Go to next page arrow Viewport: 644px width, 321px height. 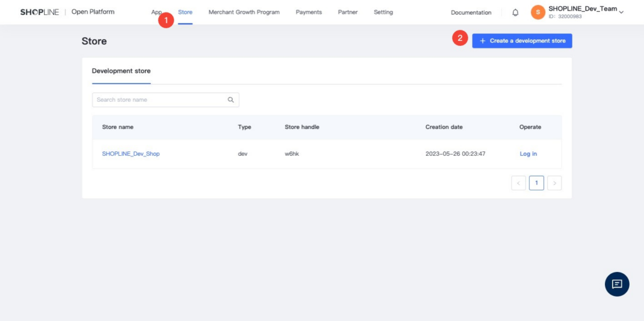(x=555, y=183)
